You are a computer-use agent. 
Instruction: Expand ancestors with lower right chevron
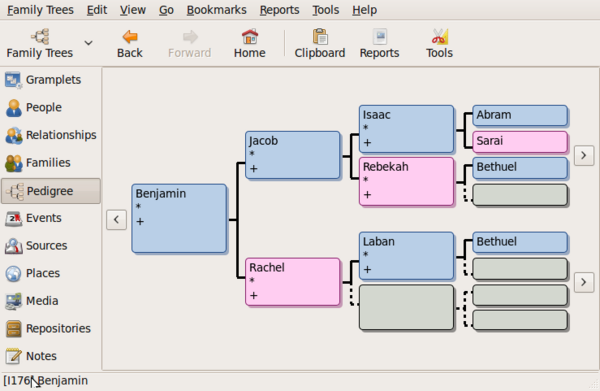(x=584, y=282)
